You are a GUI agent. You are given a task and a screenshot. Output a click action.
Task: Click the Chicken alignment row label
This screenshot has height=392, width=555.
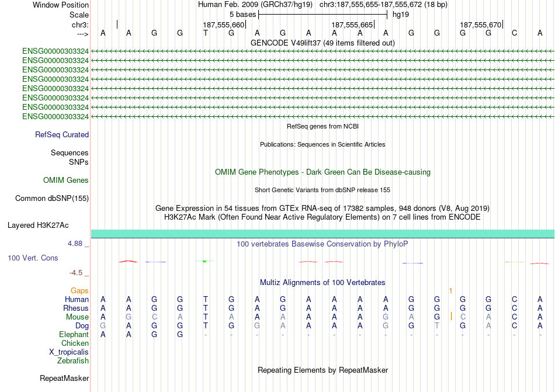75,343
